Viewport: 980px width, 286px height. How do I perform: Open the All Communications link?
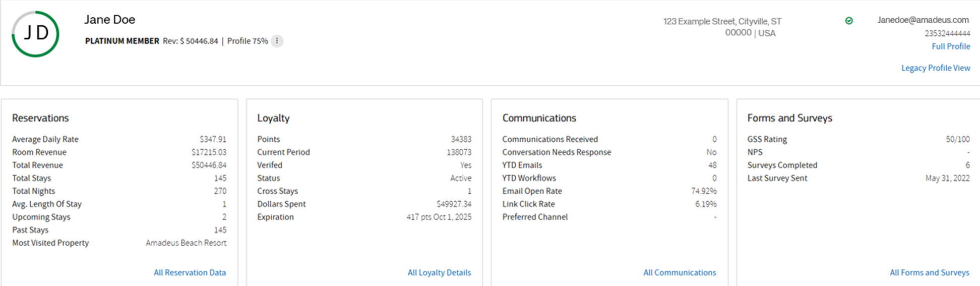click(679, 272)
